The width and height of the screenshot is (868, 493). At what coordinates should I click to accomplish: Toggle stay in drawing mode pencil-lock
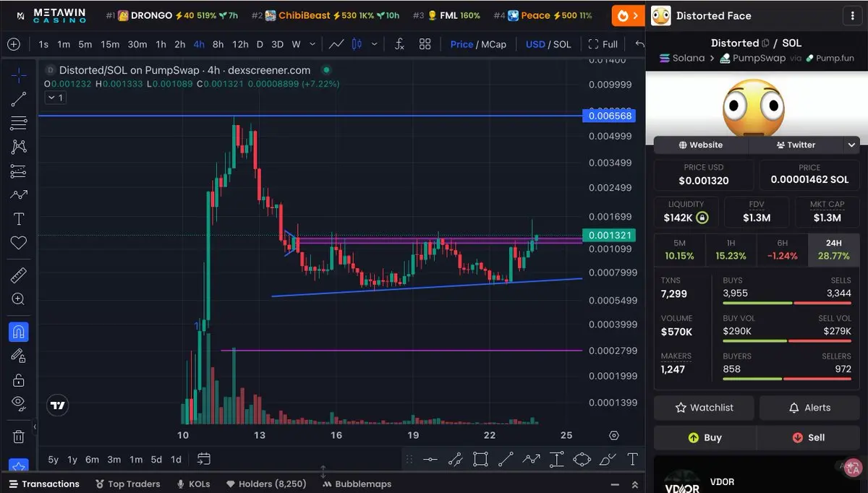(19, 356)
